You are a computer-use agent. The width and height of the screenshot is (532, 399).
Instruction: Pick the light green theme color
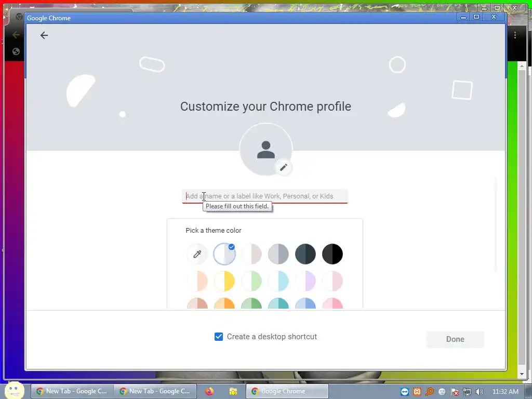tap(251, 281)
